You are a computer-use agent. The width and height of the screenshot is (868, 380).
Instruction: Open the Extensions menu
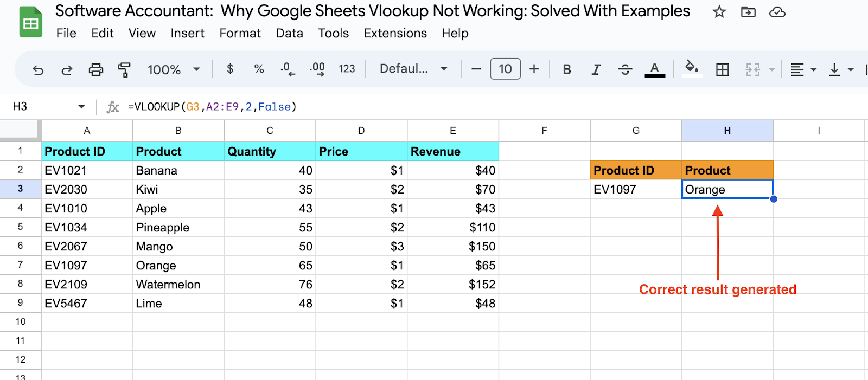pos(395,34)
